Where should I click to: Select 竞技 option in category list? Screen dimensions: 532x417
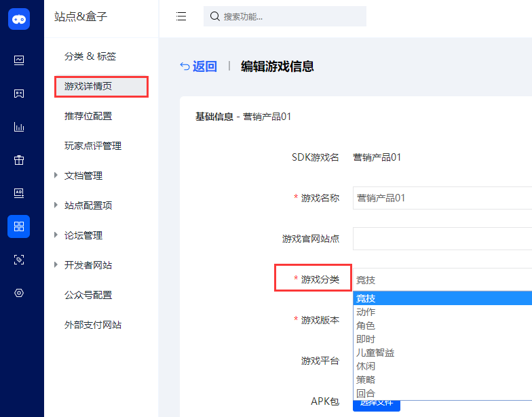442,298
